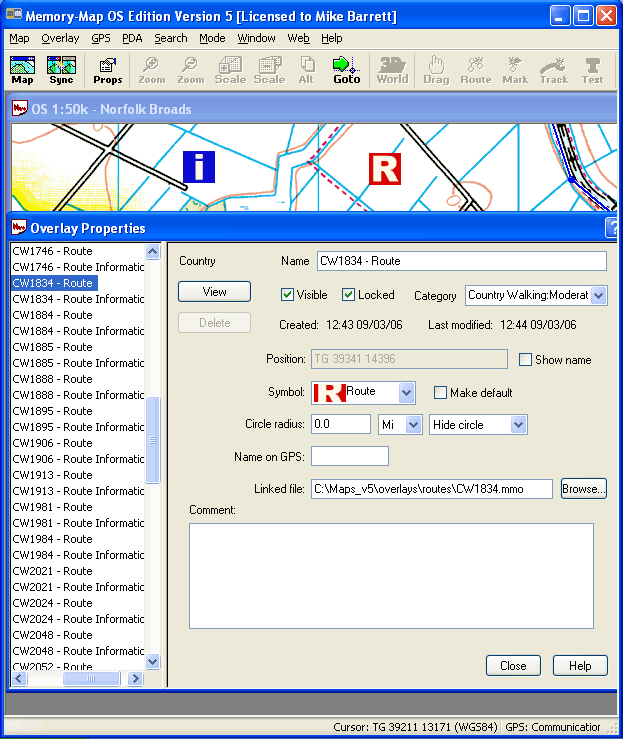Enable the Make default checkbox
Screen dimensions: 623x739
point(440,393)
